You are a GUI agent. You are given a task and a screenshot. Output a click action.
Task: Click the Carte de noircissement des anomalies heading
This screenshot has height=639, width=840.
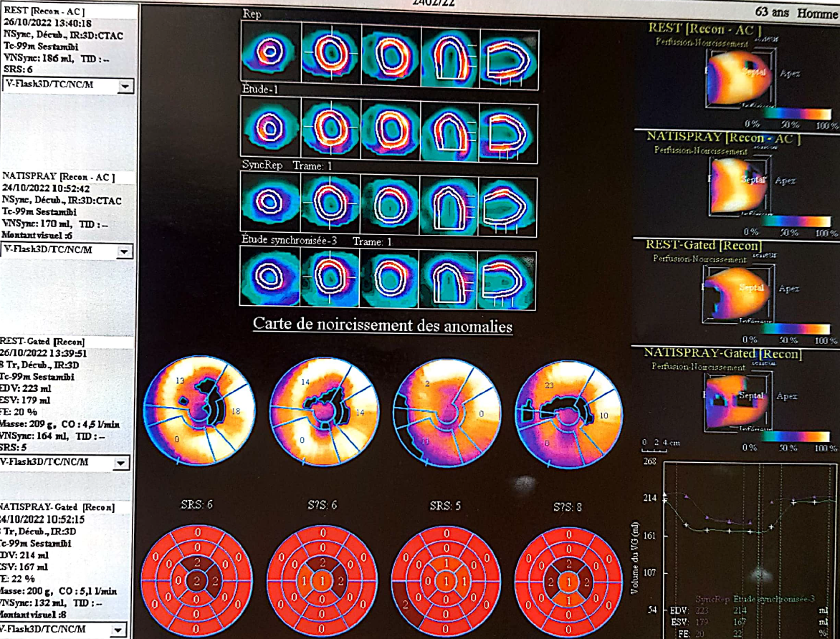pos(383,326)
